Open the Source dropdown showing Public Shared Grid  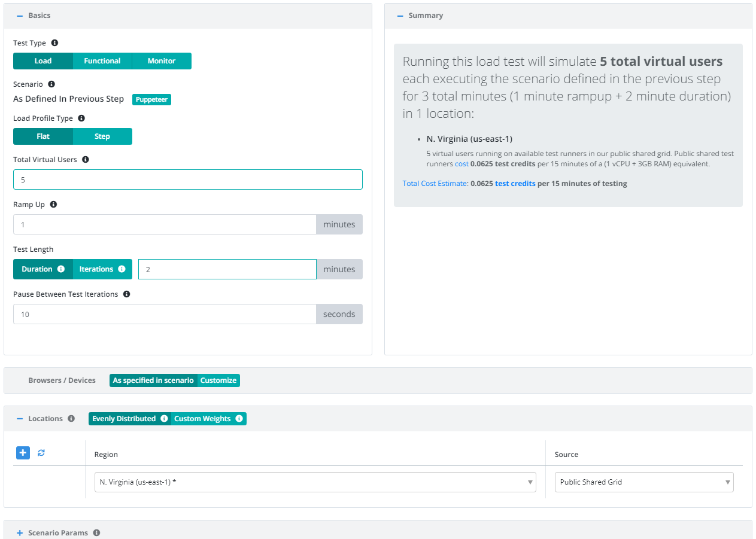644,482
